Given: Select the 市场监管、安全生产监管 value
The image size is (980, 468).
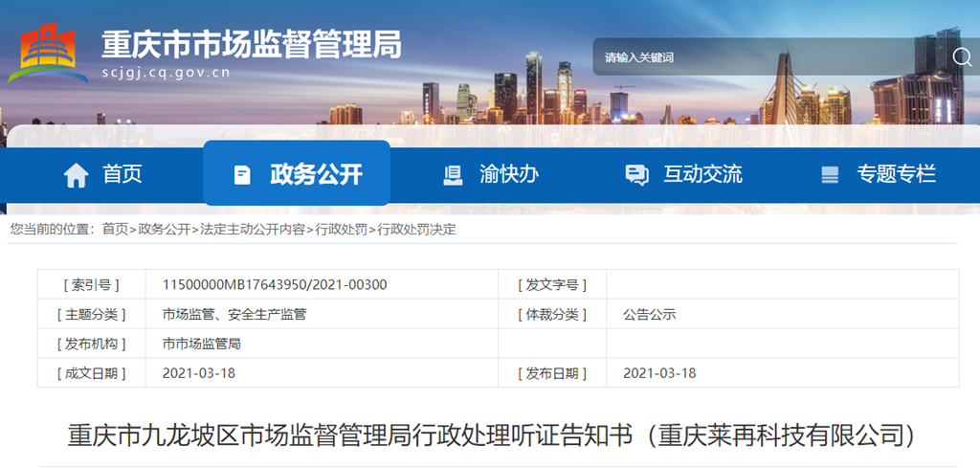Looking at the screenshot, I should pos(234,314).
